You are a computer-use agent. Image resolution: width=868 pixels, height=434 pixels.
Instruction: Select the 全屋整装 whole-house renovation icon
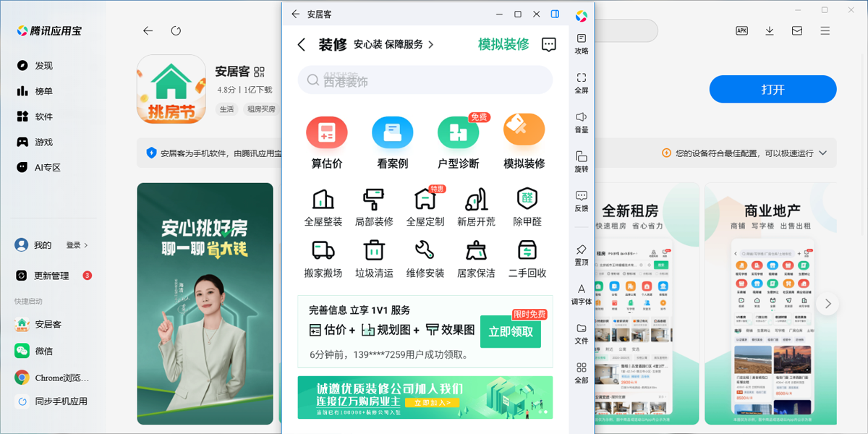tap(323, 199)
